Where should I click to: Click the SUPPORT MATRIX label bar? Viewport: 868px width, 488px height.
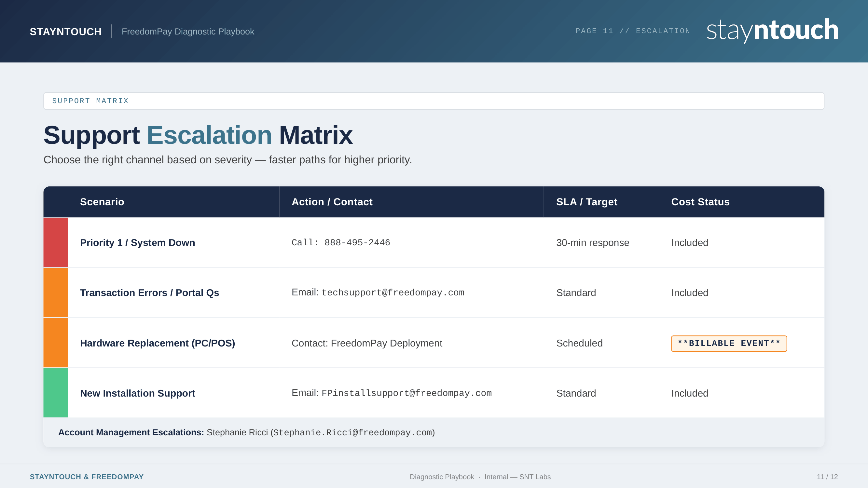pos(434,101)
